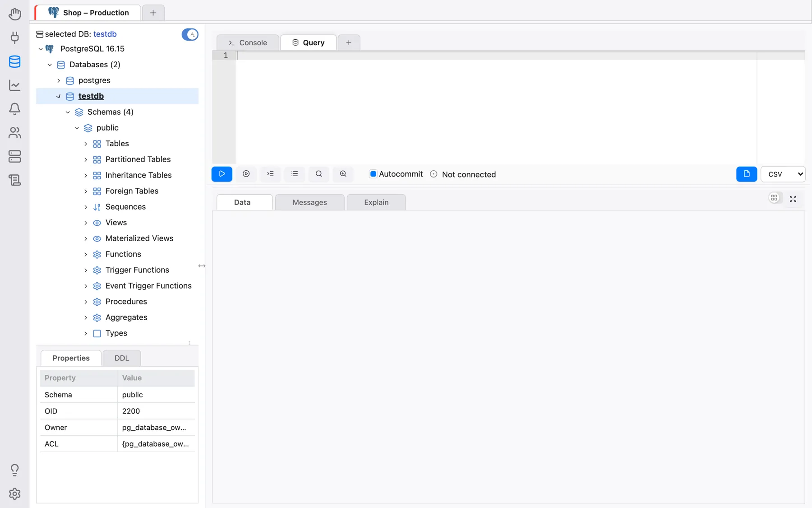
Task: Click the testdb link next to selected DB
Action: click(105, 34)
